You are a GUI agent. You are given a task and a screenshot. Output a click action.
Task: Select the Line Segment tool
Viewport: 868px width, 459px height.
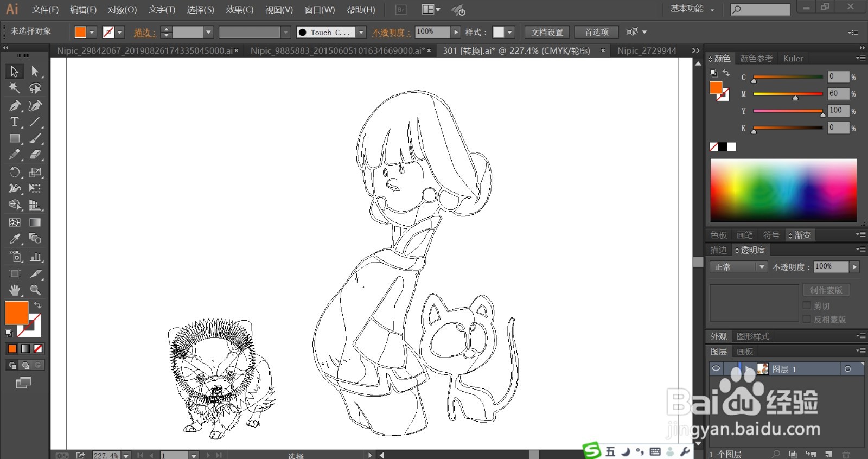[x=35, y=122]
